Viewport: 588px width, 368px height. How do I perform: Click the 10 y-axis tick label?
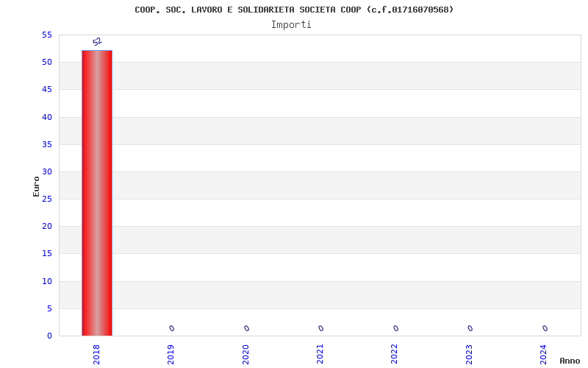[x=47, y=281]
